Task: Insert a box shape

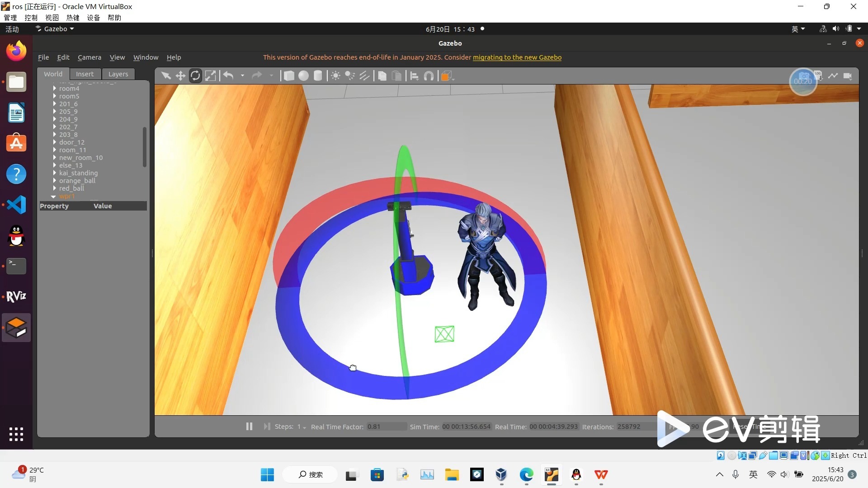Action: click(x=289, y=76)
